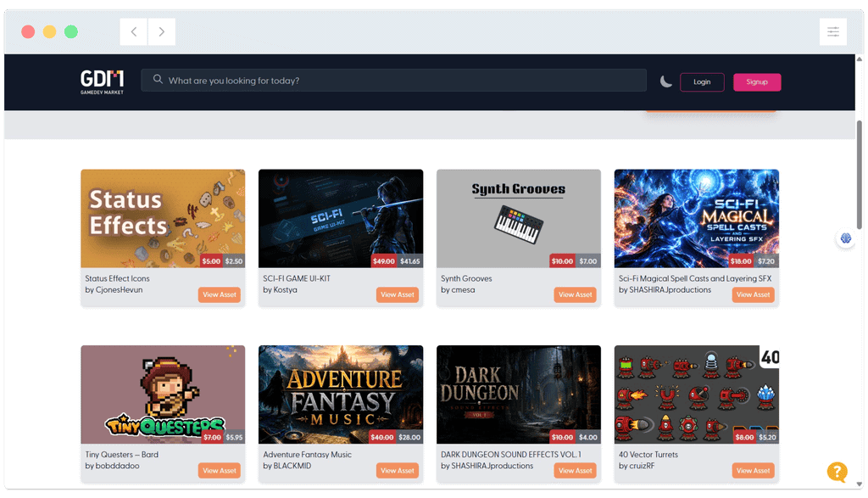Open the browser menu lines icon
Viewport: 868px width, 498px height.
(x=833, y=31)
